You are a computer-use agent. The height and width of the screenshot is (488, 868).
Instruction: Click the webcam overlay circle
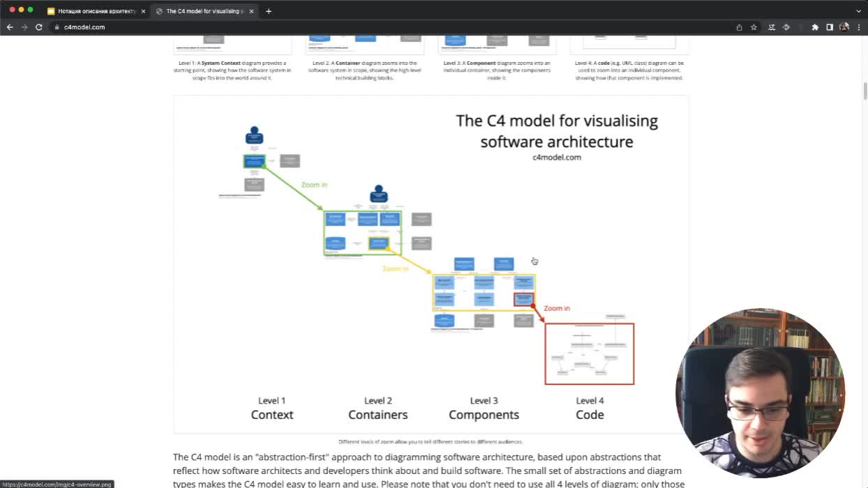click(760, 392)
